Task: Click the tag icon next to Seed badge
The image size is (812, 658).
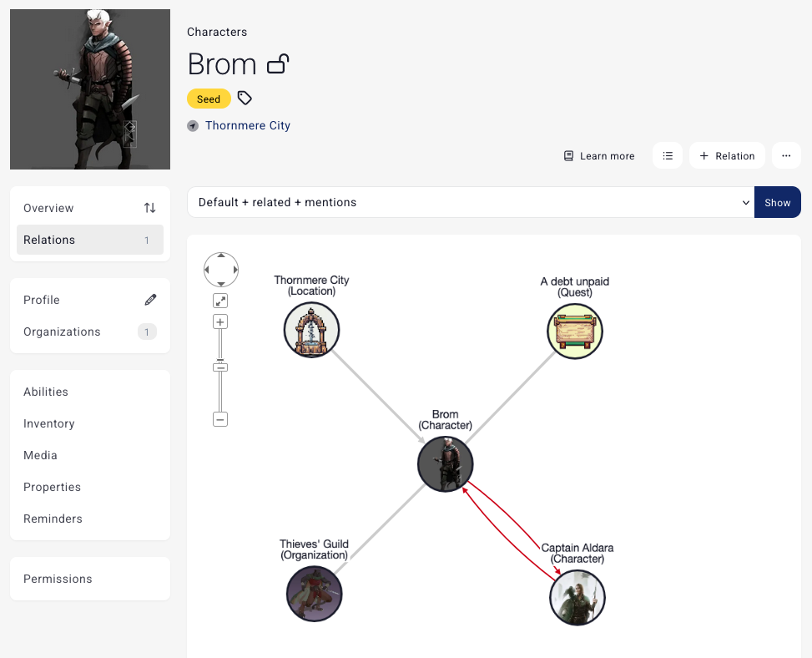Action: coord(244,98)
